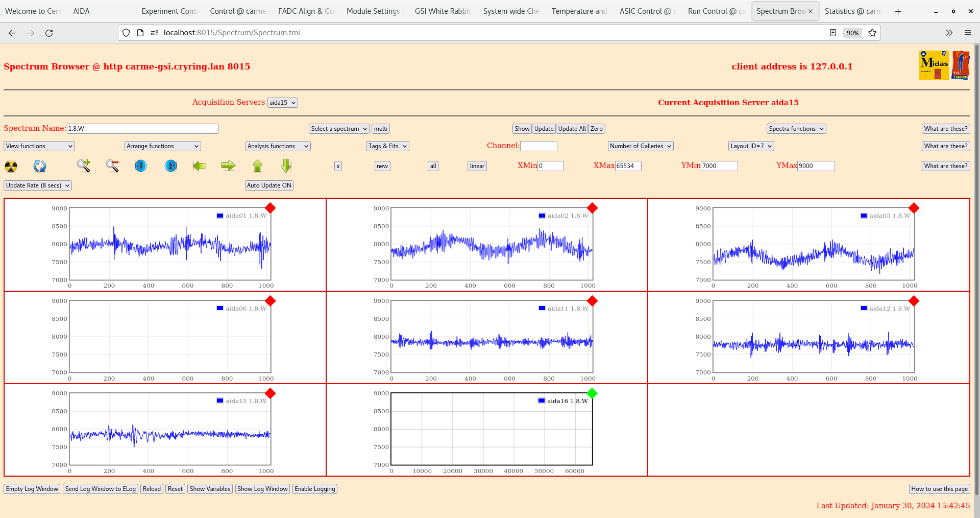Click the blue double-up-arrow icon

[170, 166]
